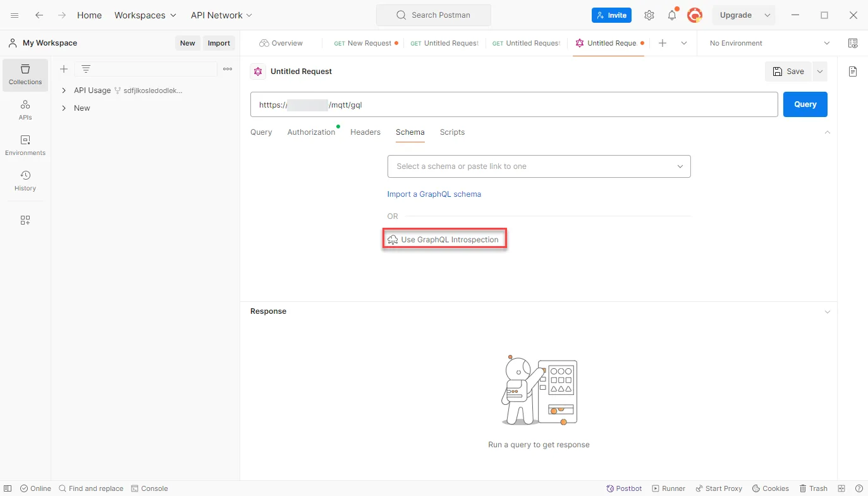Open the hamburger main menu
Image resolution: width=868 pixels, height=496 pixels.
pos(15,15)
